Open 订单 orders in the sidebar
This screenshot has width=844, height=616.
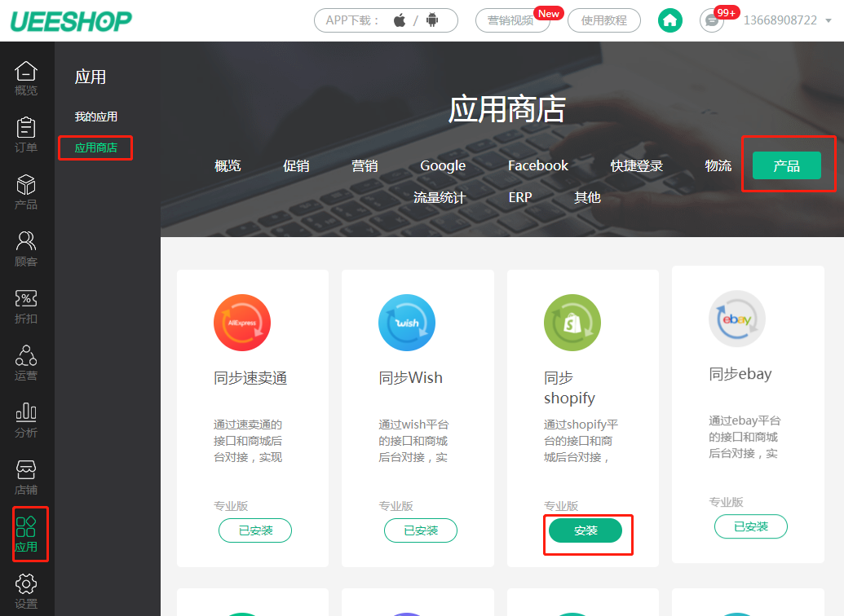(x=26, y=135)
